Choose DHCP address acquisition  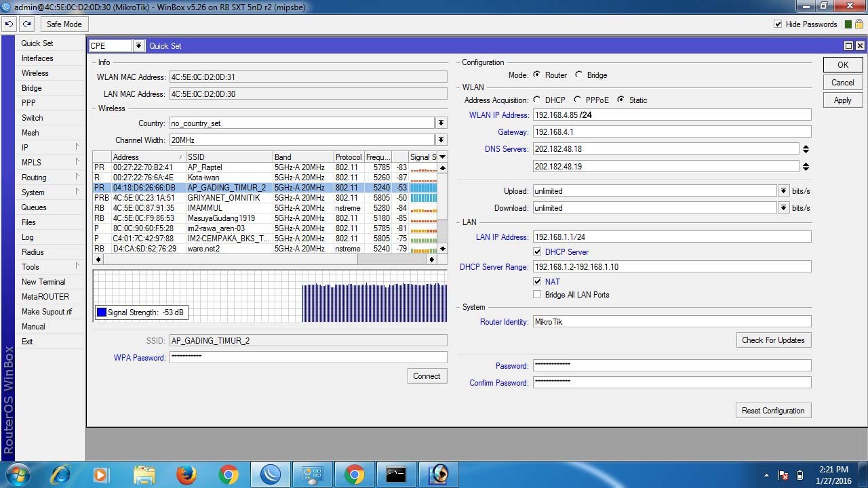click(x=537, y=100)
